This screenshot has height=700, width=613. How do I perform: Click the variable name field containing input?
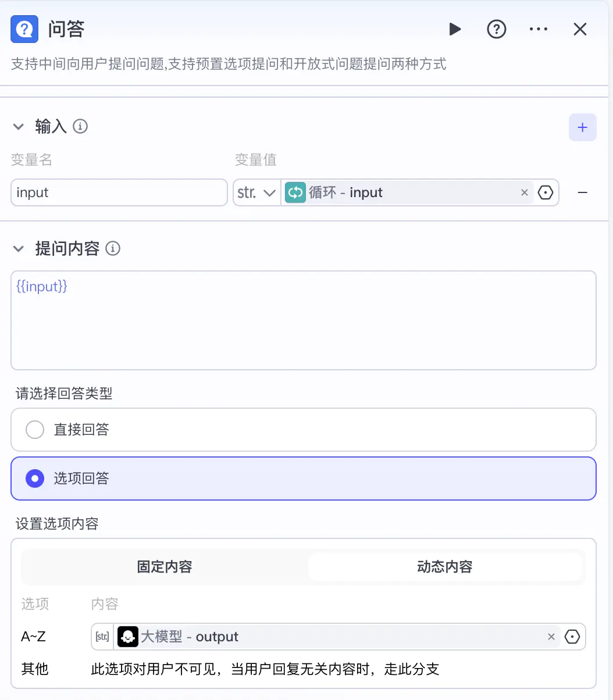point(119,192)
